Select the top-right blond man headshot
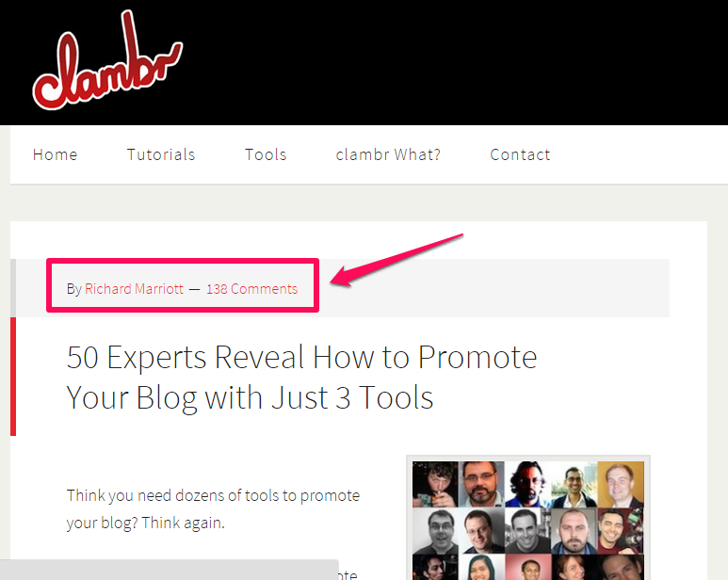 tap(621, 484)
